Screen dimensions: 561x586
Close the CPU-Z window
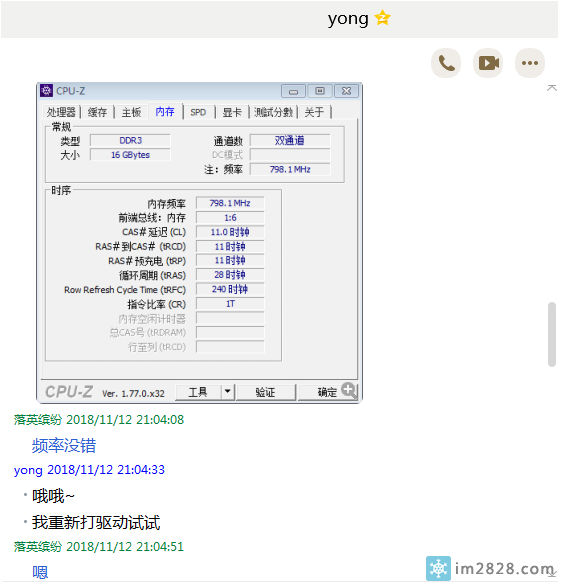click(346, 91)
